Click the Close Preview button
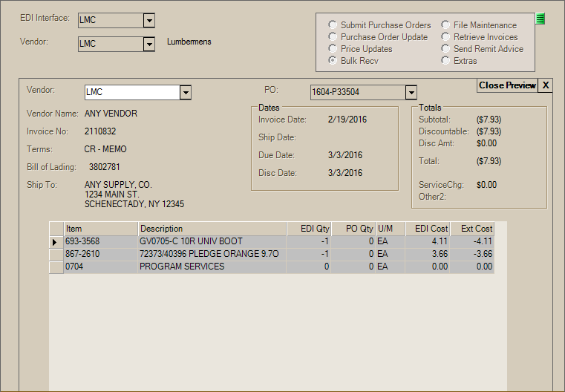The height and width of the screenshot is (392, 565). pos(507,85)
